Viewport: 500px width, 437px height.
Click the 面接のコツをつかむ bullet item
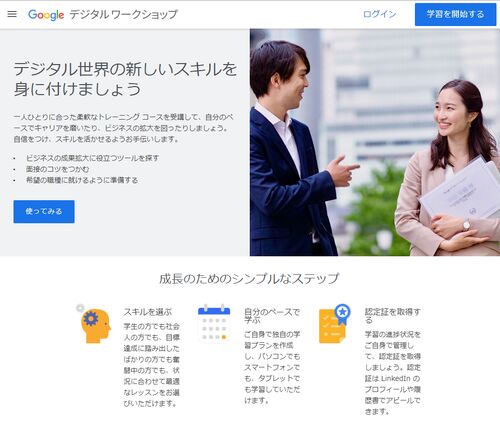pyautogui.click(x=58, y=169)
